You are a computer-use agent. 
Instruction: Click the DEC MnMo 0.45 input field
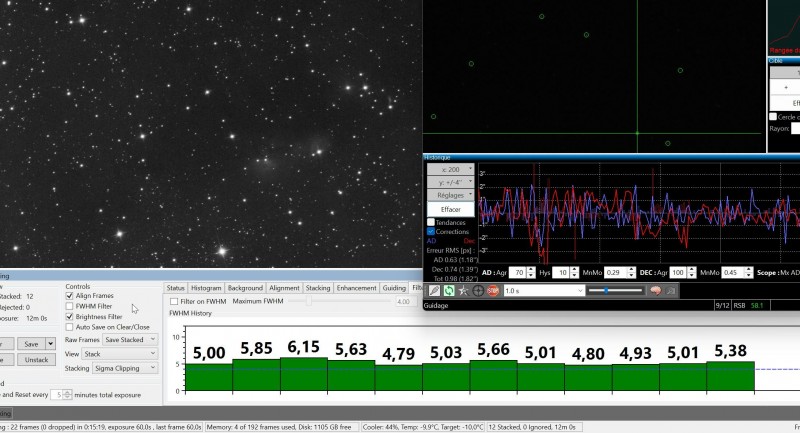[x=733, y=273]
